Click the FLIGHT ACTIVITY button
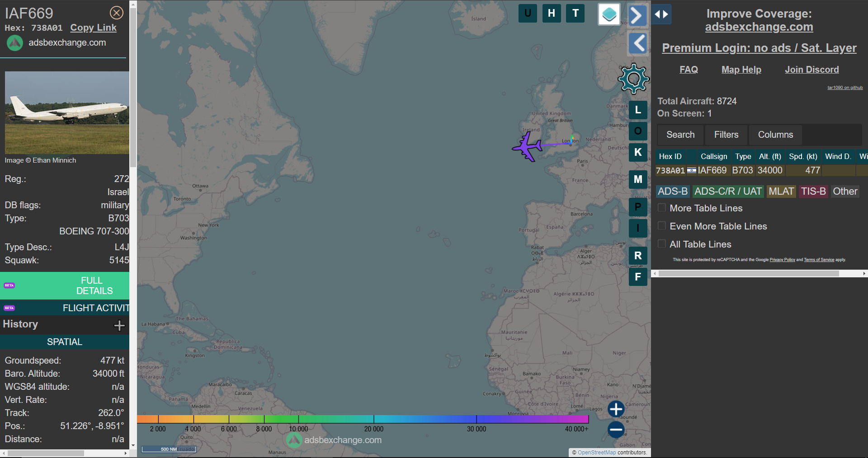 (x=65, y=308)
